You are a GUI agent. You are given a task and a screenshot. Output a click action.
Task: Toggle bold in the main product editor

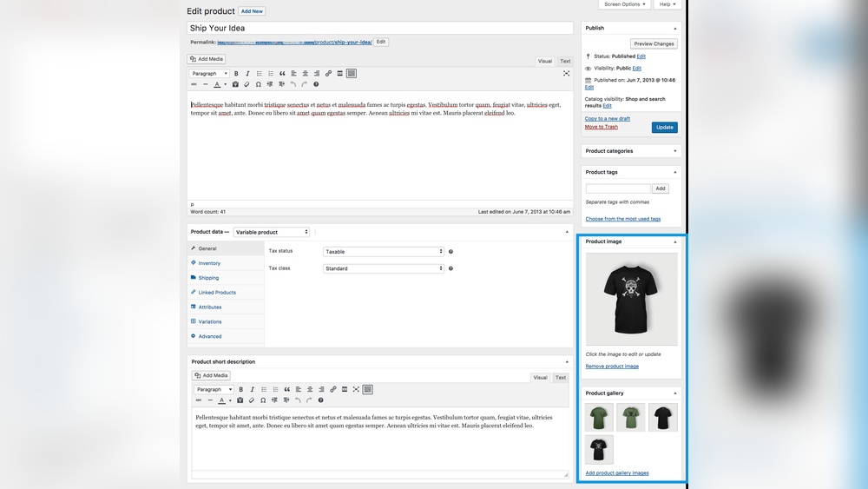(x=236, y=74)
